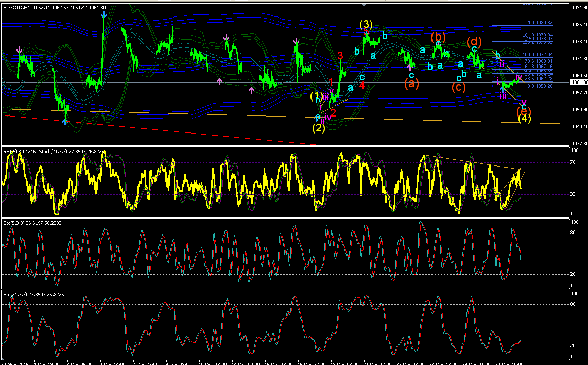The height and width of the screenshot is (365, 588).
Task: Select the yellow (3) wave label
Action: 366,25
